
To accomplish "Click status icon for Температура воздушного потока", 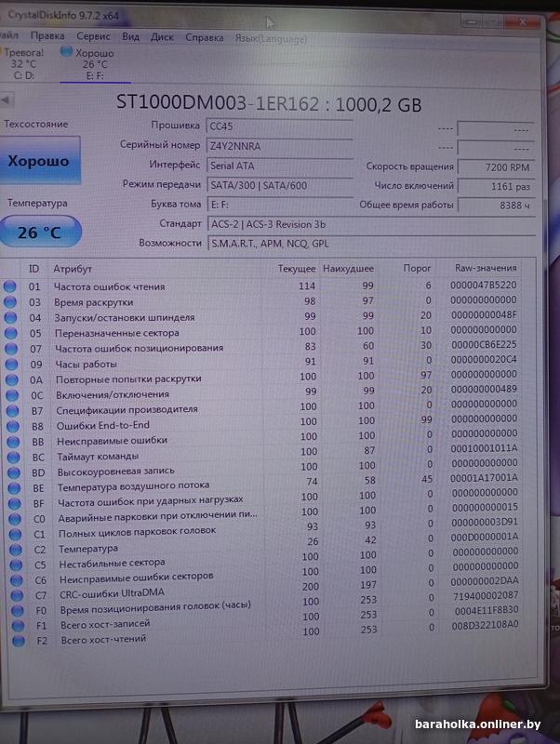I will click(x=14, y=488).
